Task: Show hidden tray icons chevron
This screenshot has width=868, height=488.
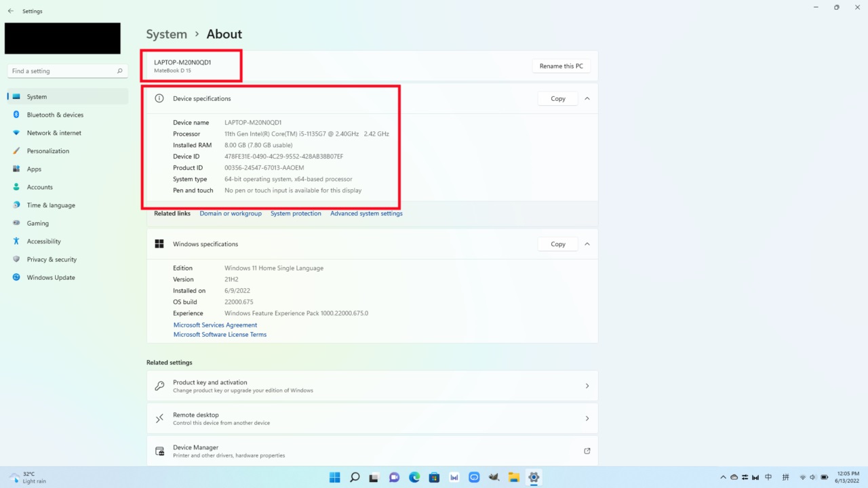Action: (723, 477)
